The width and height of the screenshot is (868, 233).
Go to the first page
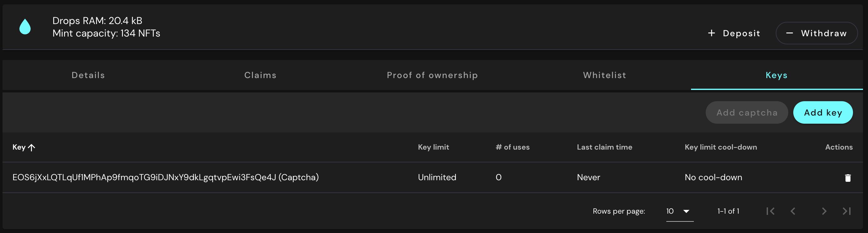(770, 211)
